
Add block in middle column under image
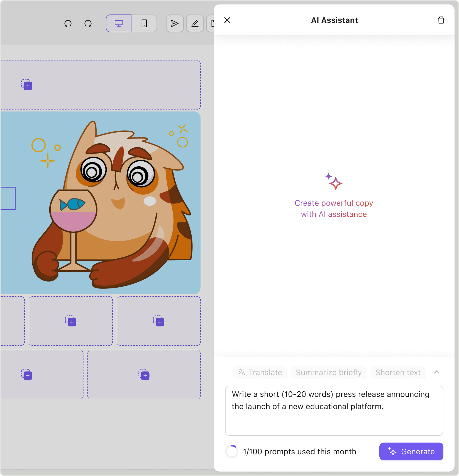point(71,321)
